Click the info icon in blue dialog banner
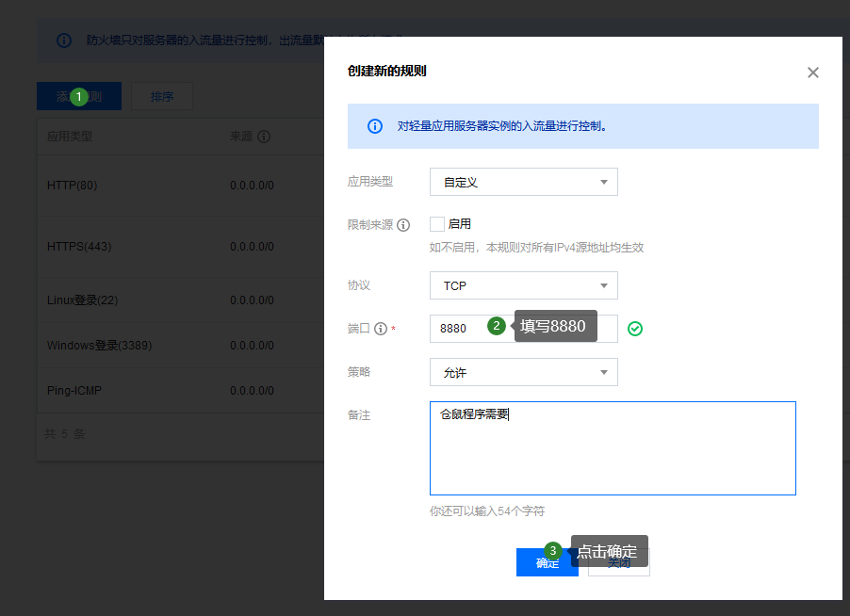This screenshot has width=850, height=616. pos(375,126)
